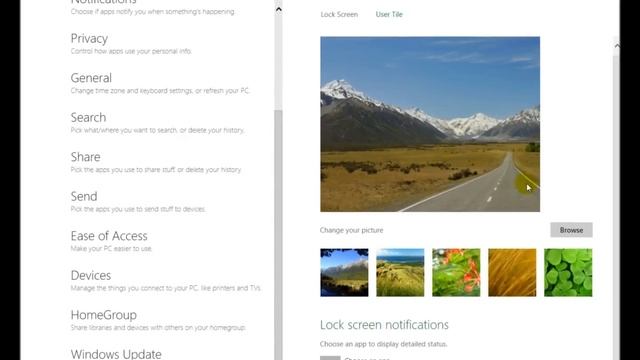Click the 'Lock screen notifications' heading

[384, 325]
